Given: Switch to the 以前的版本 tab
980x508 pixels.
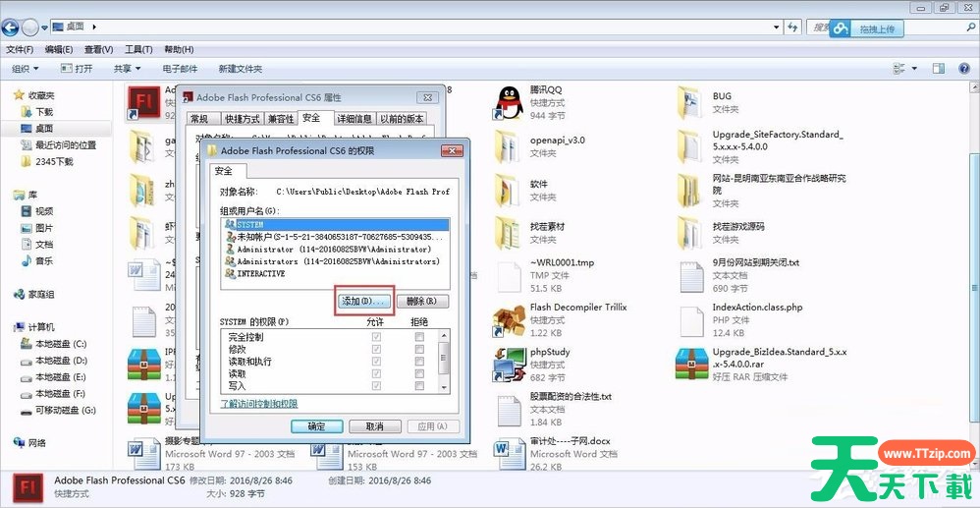Looking at the screenshot, I should [x=402, y=119].
